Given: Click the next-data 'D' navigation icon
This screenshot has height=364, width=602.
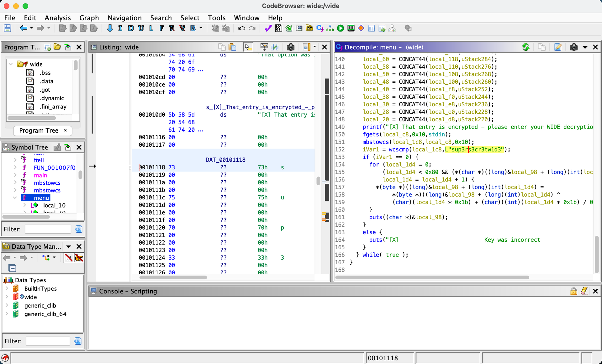Looking at the screenshot, I should [x=131, y=29].
